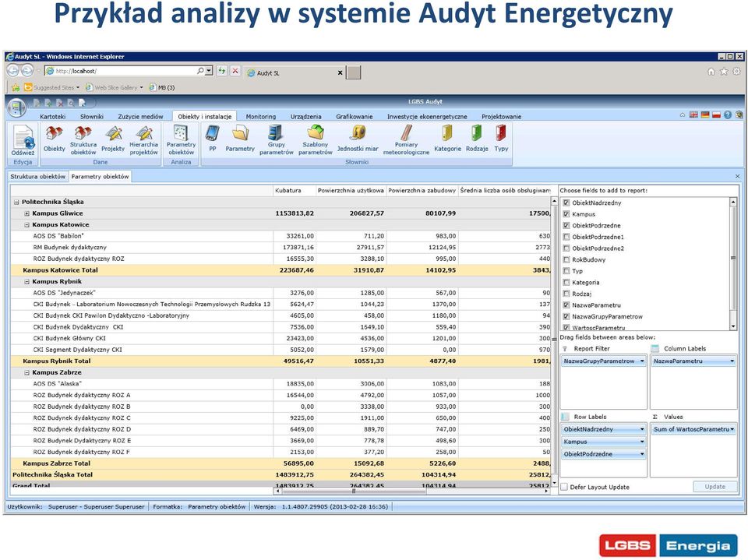The height and width of the screenshot is (560, 748).
Task: Open the MB (3) favorites link
Action: pos(162,88)
